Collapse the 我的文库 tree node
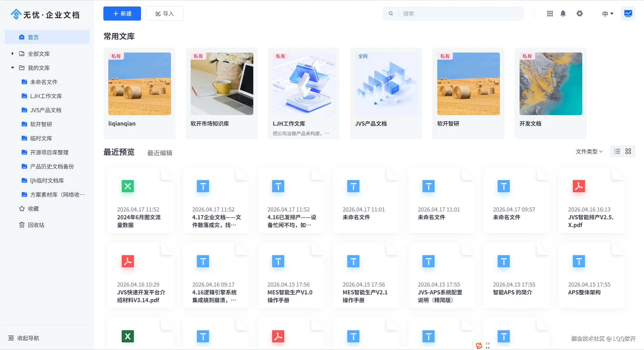 pos(13,68)
